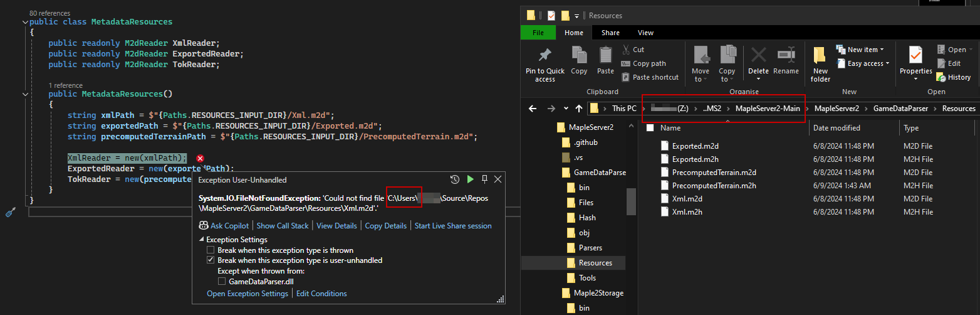
Task: Open recent locations dropdown next to forward arrow
Action: click(x=566, y=109)
